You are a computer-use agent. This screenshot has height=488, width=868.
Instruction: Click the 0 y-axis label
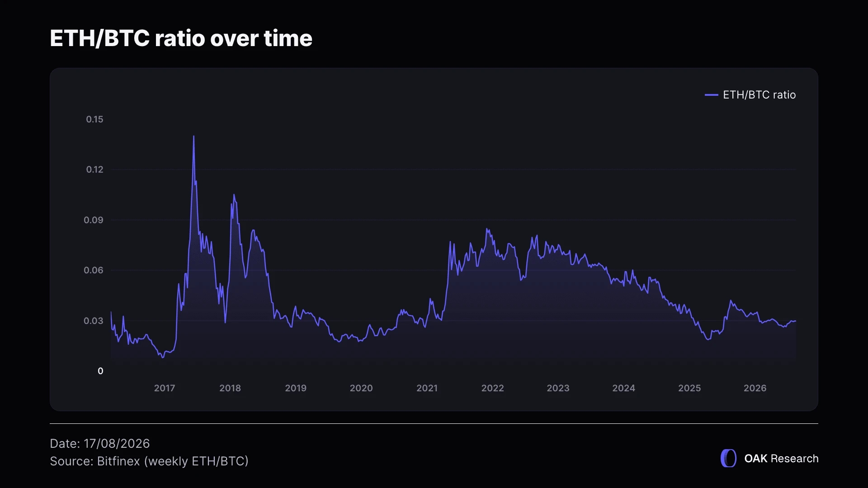pyautogui.click(x=100, y=371)
